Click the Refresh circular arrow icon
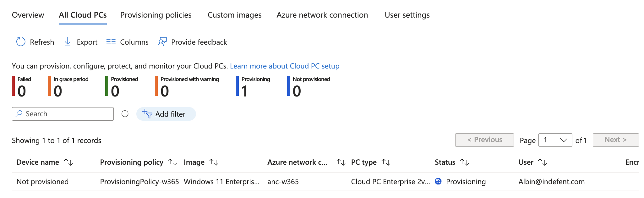The height and width of the screenshot is (198, 644). tap(21, 42)
